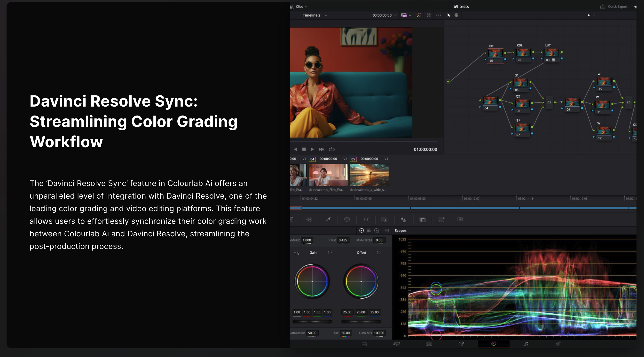644x357 pixels.
Task: Toggle loop playback
Action: (x=332, y=149)
